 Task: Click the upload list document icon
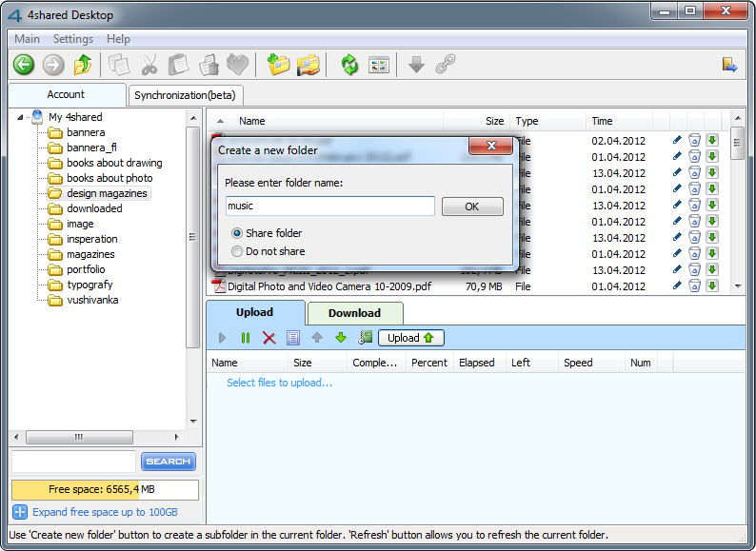(x=293, y=338)
